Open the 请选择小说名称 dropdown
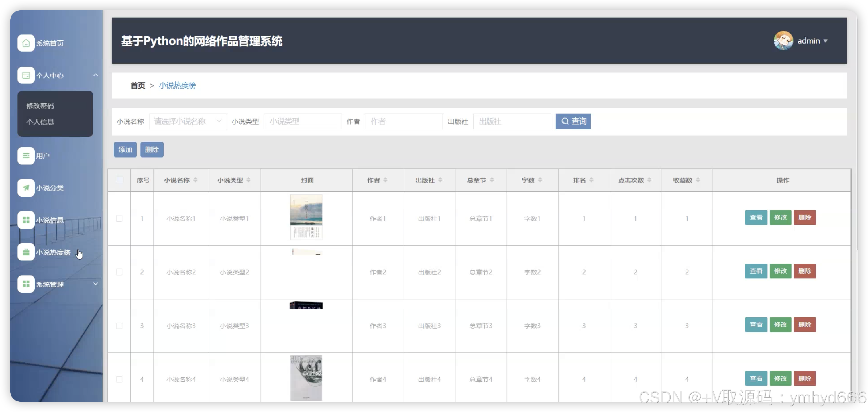The image size is (868, 412). 188,121
